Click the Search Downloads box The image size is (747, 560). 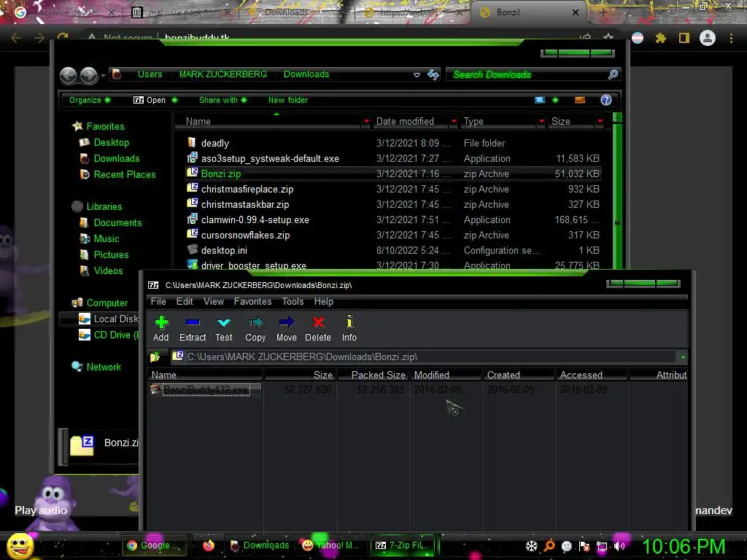(x=528, y=75)
